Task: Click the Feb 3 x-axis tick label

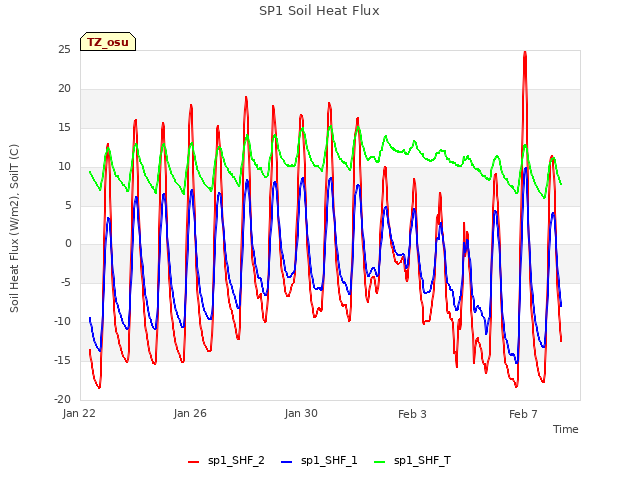Action: 412,414
